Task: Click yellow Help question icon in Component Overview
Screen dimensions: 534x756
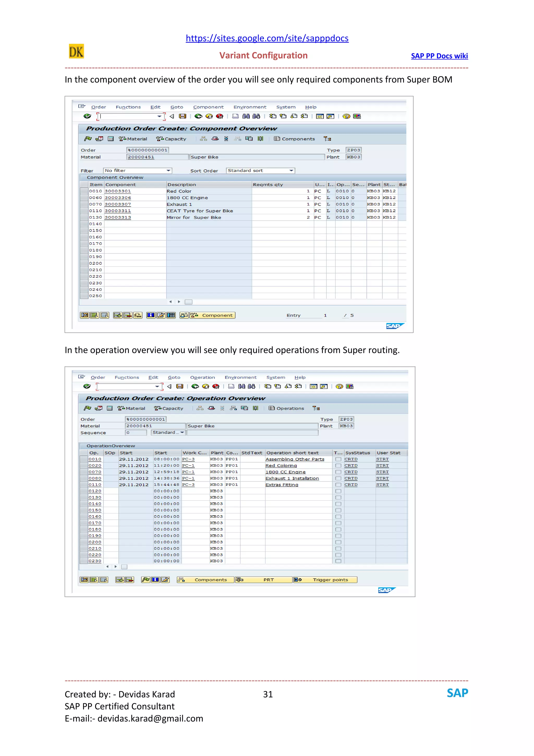Action: 347,116
